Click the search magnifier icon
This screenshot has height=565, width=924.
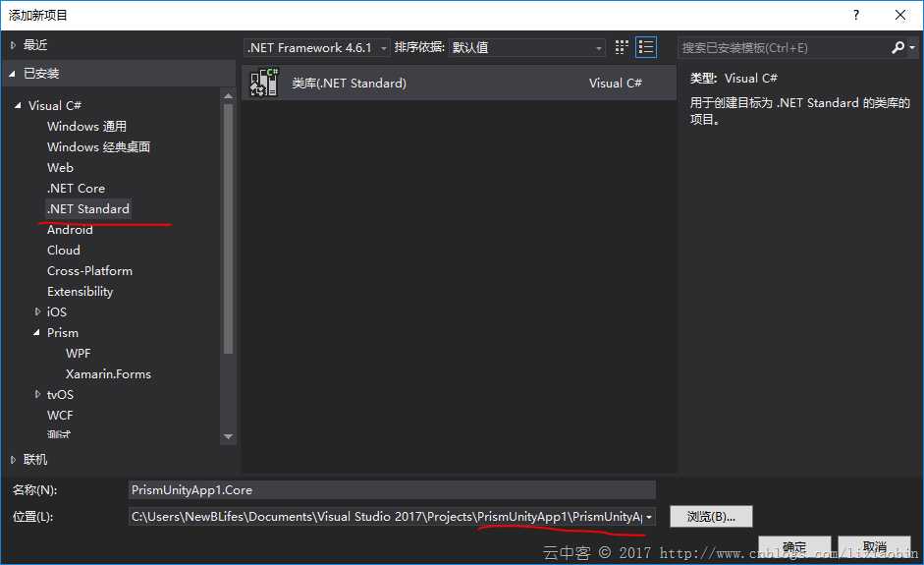[897, 47]
